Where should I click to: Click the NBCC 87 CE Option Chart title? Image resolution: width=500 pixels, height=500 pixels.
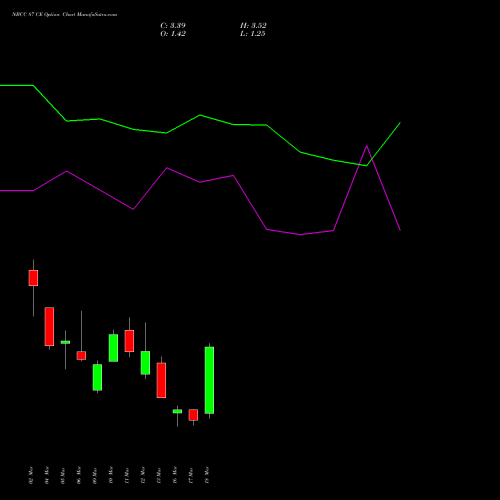point(64,15)
